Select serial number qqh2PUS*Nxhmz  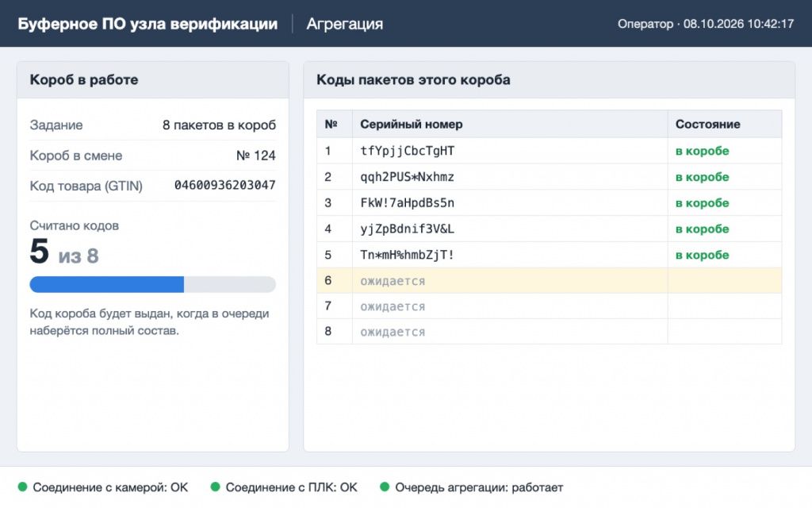(407, 177)
